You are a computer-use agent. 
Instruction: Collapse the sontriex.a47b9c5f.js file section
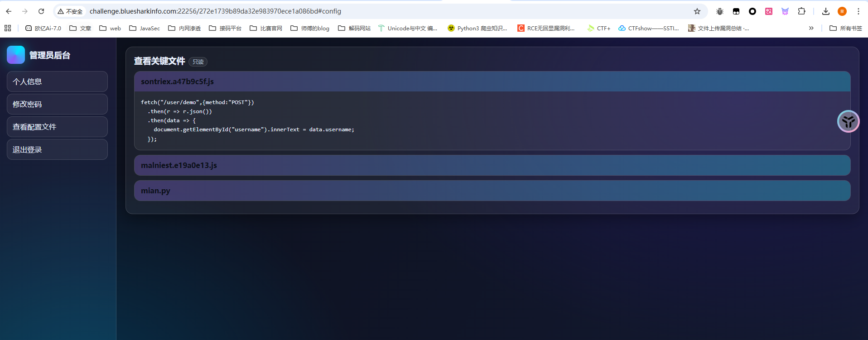(492, 81)
